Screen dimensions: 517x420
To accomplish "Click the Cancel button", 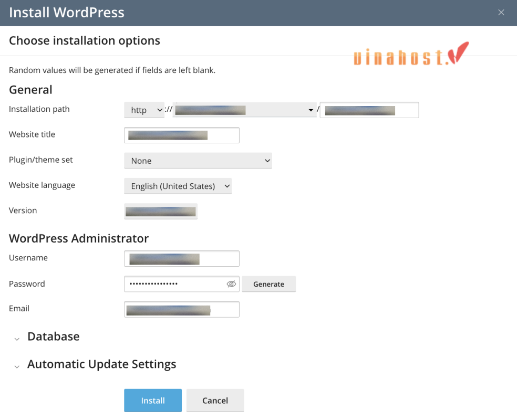I will point(215,401).
